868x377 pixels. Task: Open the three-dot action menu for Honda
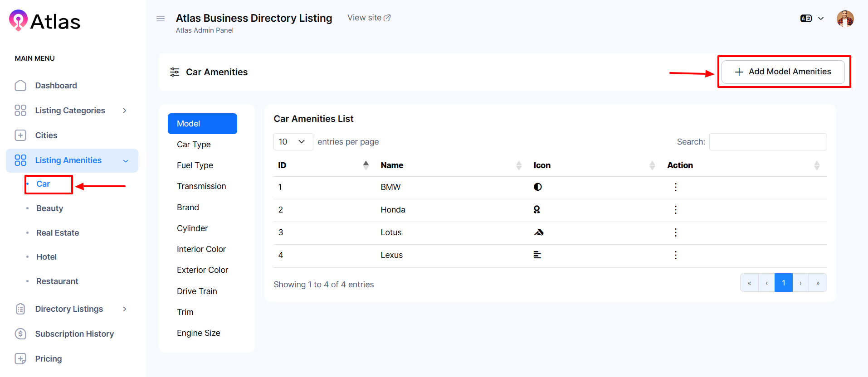point(675,210)
